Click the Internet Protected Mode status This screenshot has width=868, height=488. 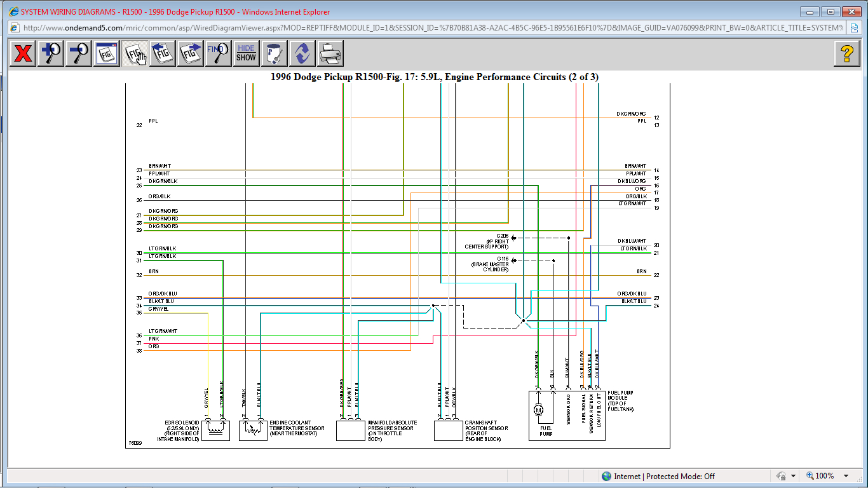(658, 476)
